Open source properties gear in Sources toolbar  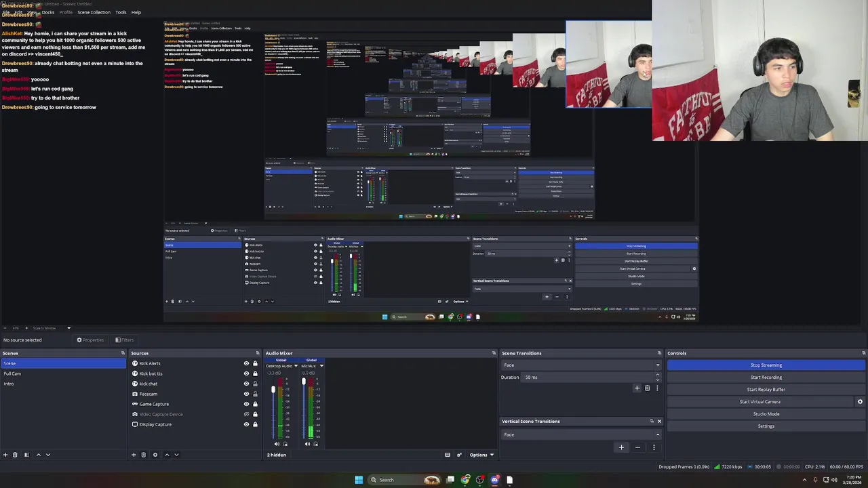click(x=155, y=455)
